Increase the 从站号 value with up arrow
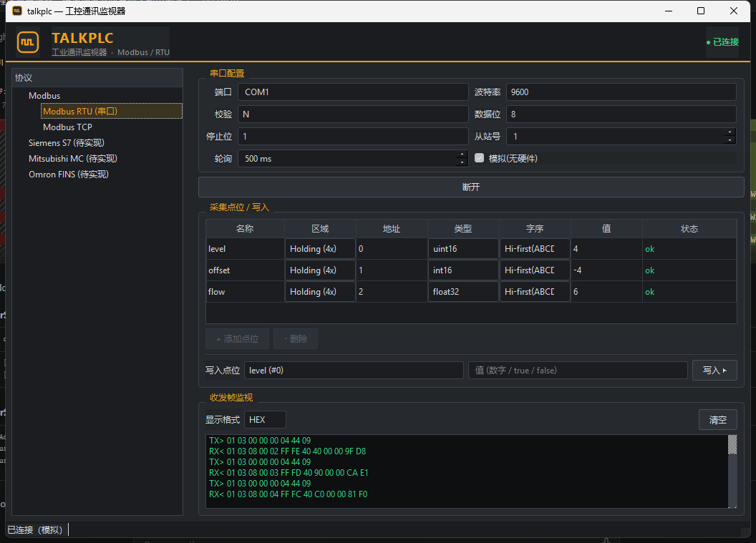 point(730,132)
